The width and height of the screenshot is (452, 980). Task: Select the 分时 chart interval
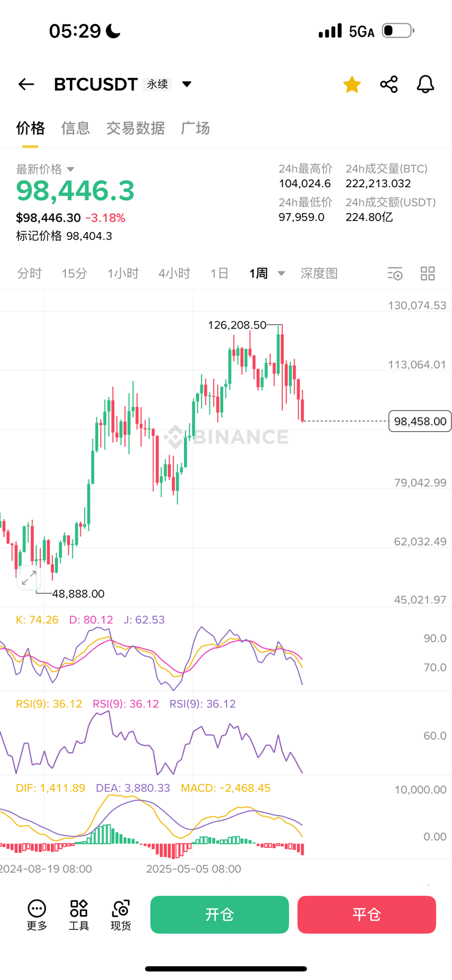pos(29,274)
